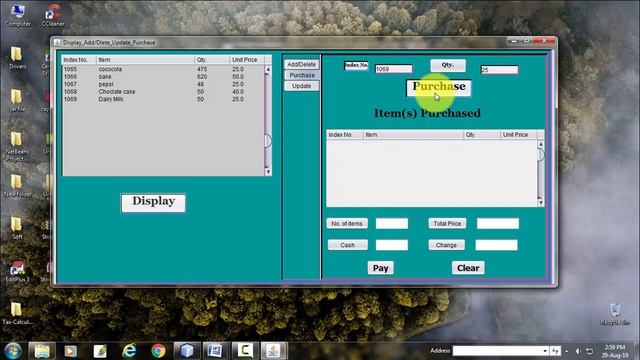Select the pepsi row in inventory table
The image size is (640, 360).
click(163, 84)
